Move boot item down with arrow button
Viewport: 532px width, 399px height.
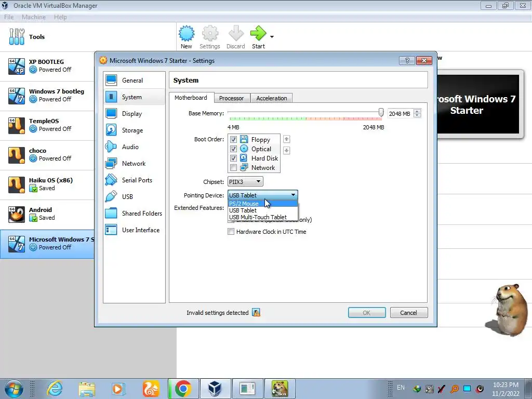[x=286, y=150]
